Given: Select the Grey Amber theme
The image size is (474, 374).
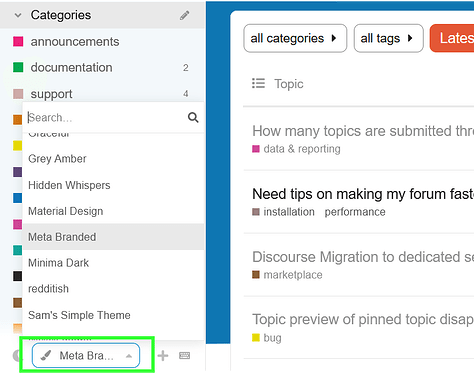Looking at the screenshot, I should (113, 159).
